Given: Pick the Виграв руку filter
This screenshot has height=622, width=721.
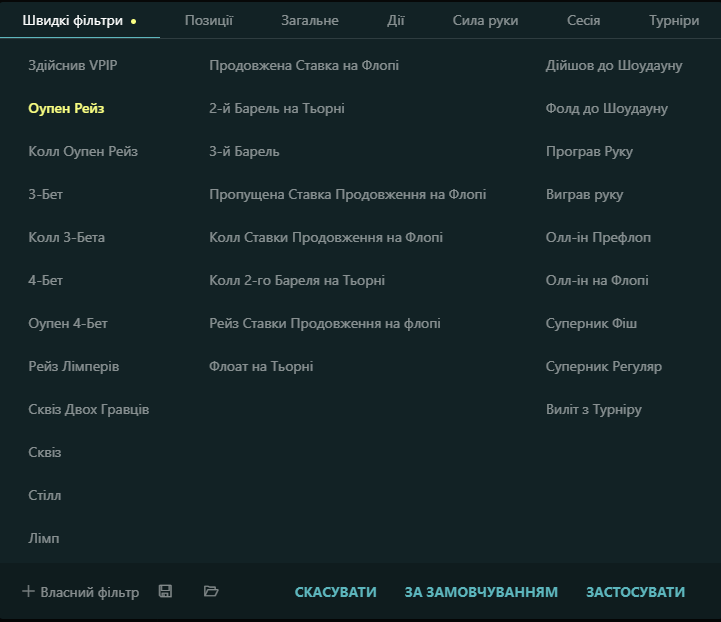Looking at the screenshot, I should click(x=584, y=194).
